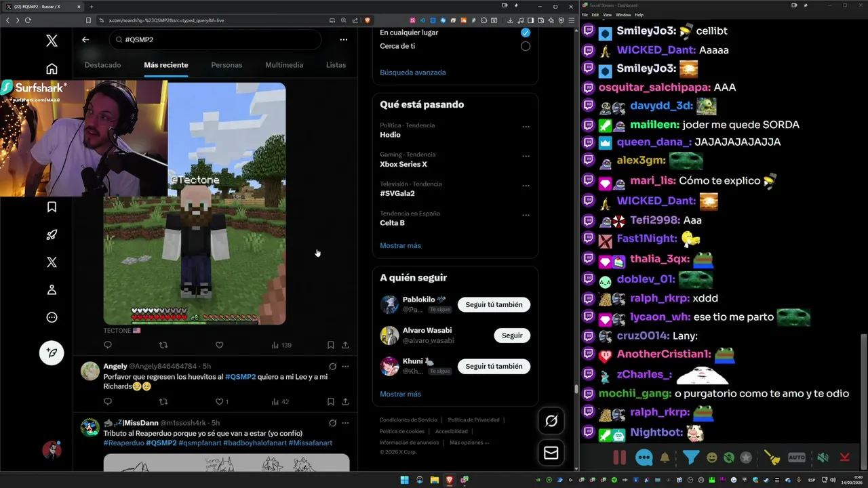
Task: Switch to the Personas tab
Action: 226,65
